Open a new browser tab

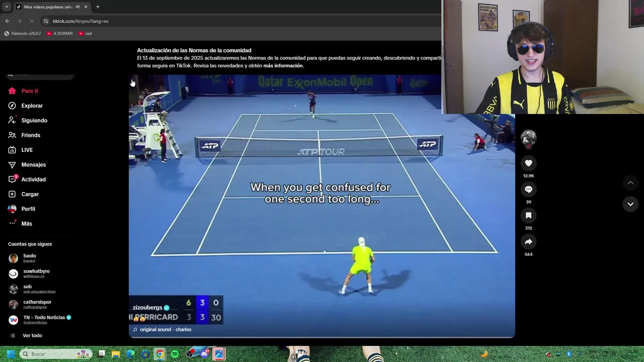tap(98, 7)
